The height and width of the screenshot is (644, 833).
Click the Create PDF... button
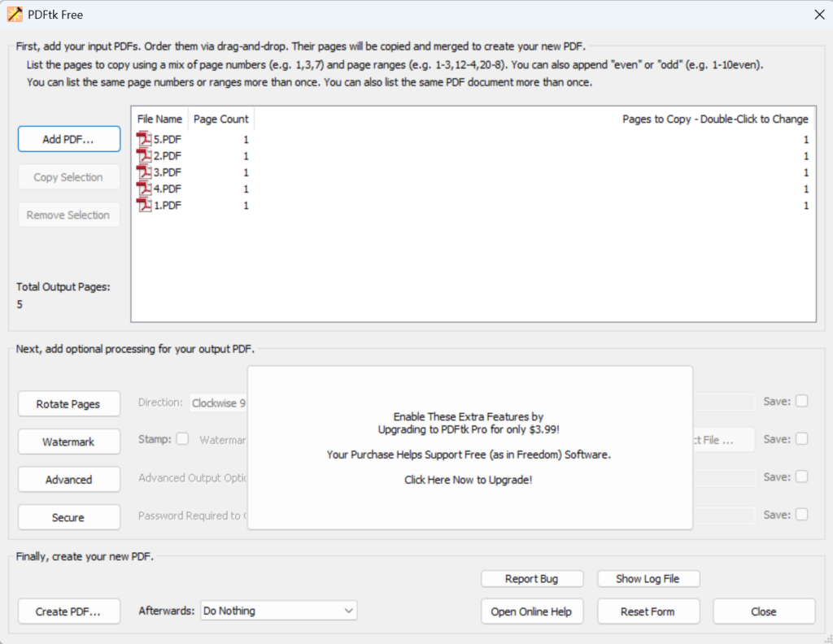pos(68,611)
